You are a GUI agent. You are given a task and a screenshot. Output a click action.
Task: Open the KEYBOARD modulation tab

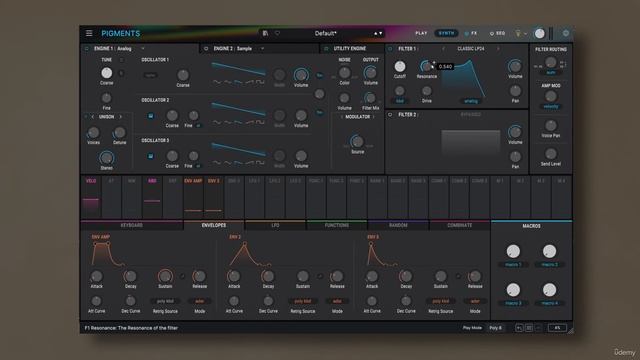tap(132, 225)
